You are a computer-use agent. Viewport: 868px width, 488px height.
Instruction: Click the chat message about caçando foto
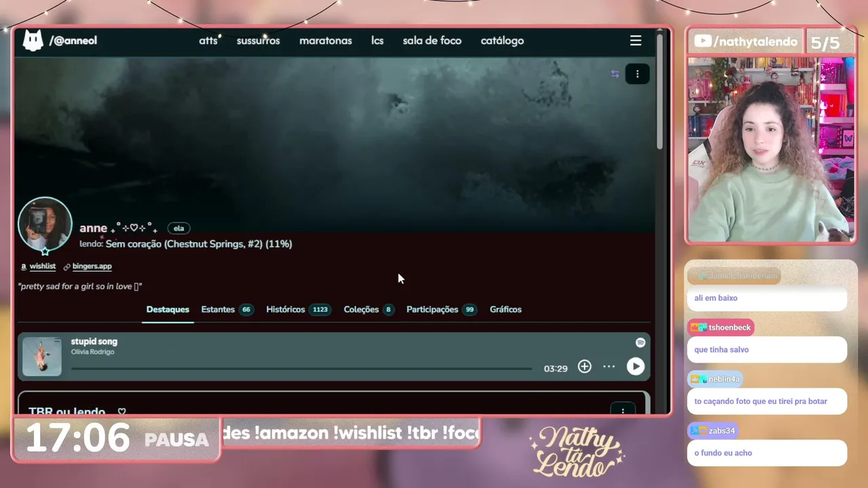point(761,401)
